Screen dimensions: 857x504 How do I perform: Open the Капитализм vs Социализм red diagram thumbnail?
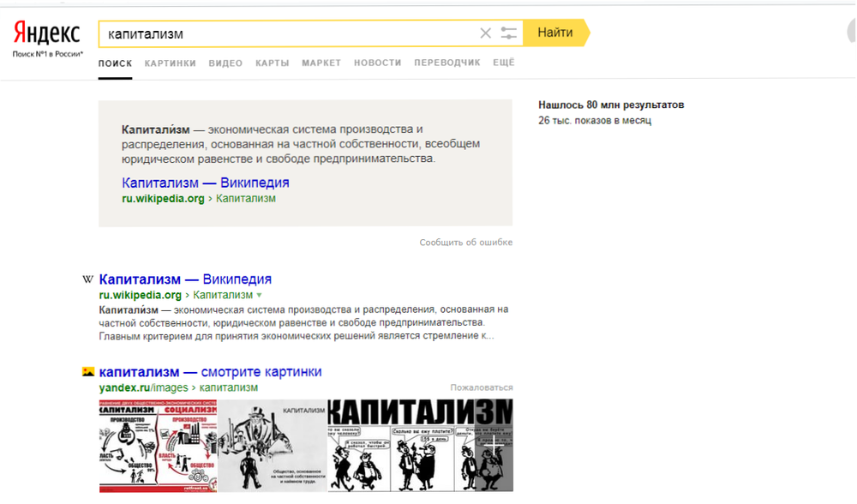click(158, 444)
